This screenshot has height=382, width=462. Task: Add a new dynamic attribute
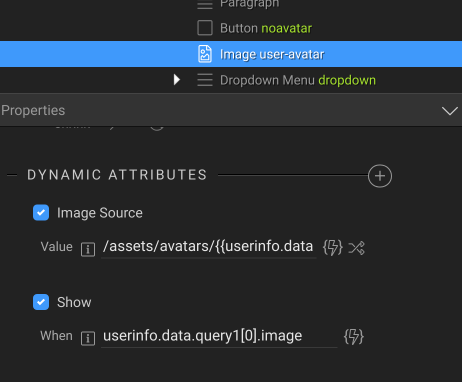(x=380, y=176)
